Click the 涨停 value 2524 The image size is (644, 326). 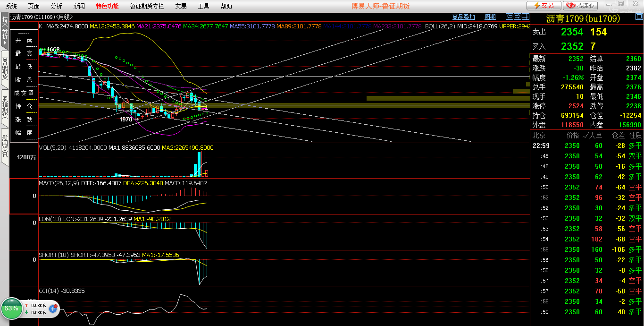576,106
